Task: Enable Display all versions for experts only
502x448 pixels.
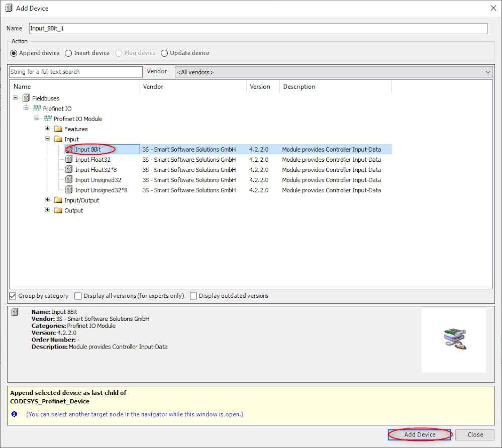Action: click(x=78, y=296)
